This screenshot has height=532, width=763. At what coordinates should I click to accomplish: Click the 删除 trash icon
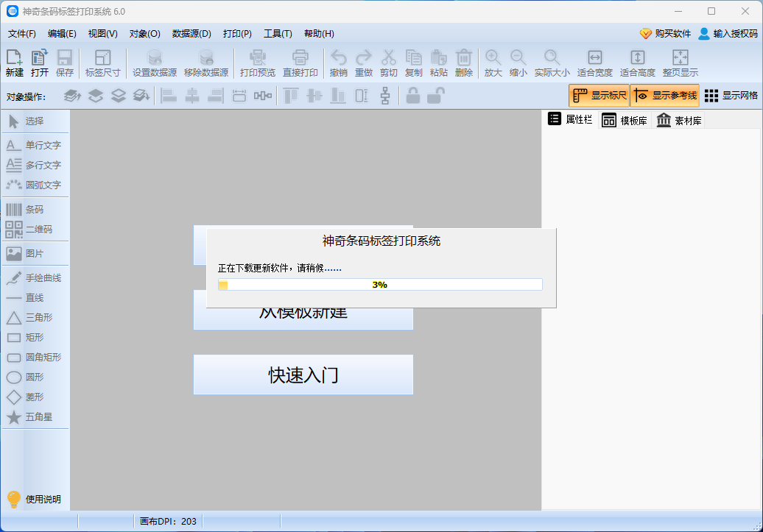[464, 63]
